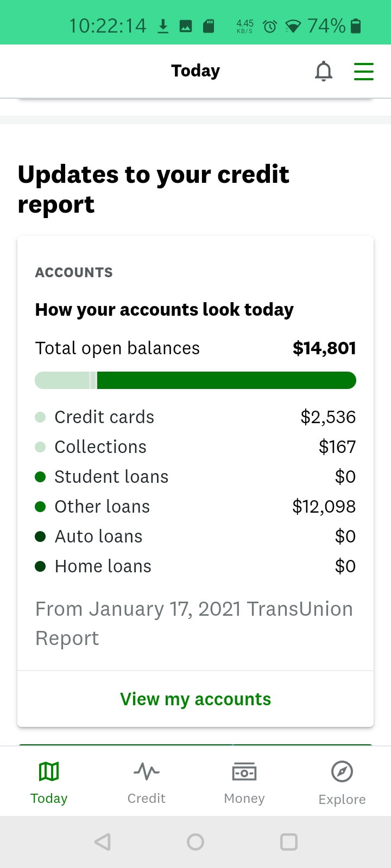Tap the Money cash icon
The image size is (391, 868).
point(244,771)
